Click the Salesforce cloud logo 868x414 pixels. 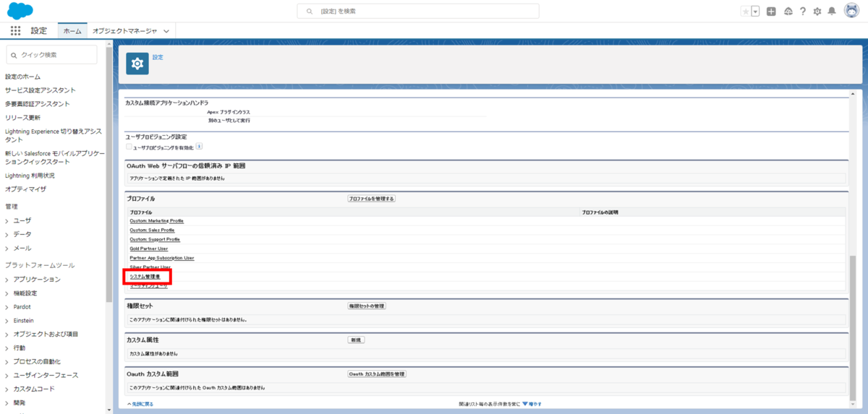point(21,11)
